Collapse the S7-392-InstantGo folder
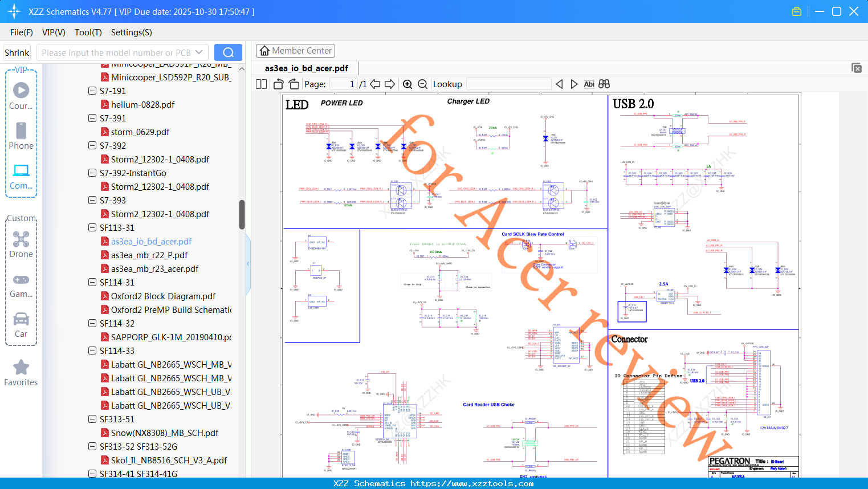This screenshot has height=489, width=868. click(92, 173)
